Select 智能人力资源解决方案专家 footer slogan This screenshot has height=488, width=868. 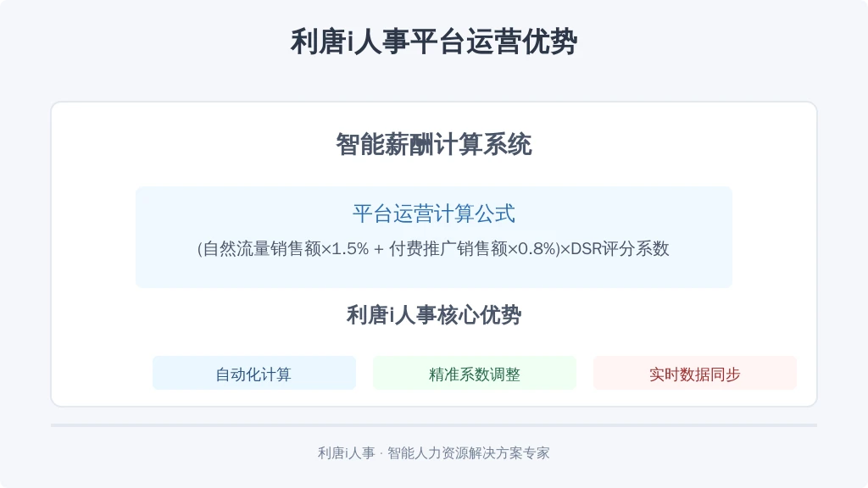[x=468, y=453]
